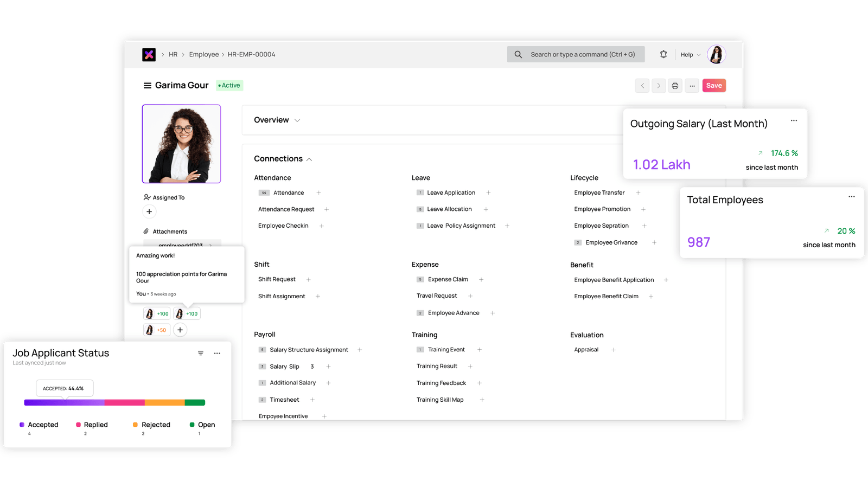The width and height of the screenshot is (868, 488).
Task: Click the purple Accepted segment of status bar
Action: point(64,403)
